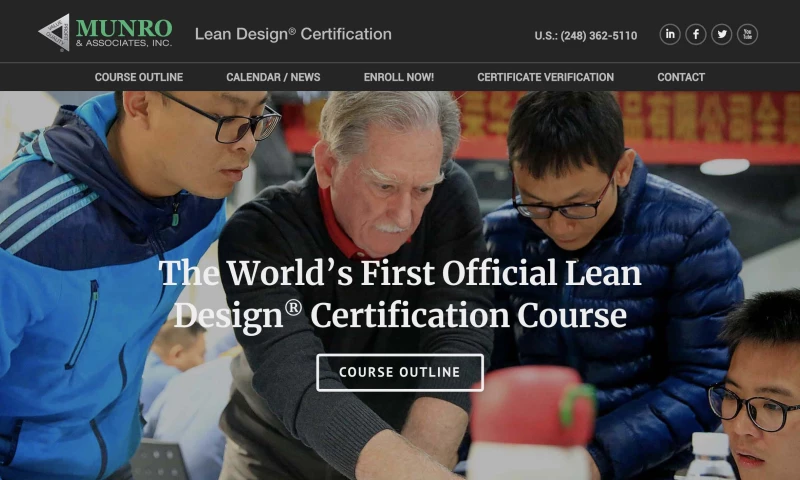Visit the Facebook page icon
Viewport: 800px width, 480px height.
(696, 34)
